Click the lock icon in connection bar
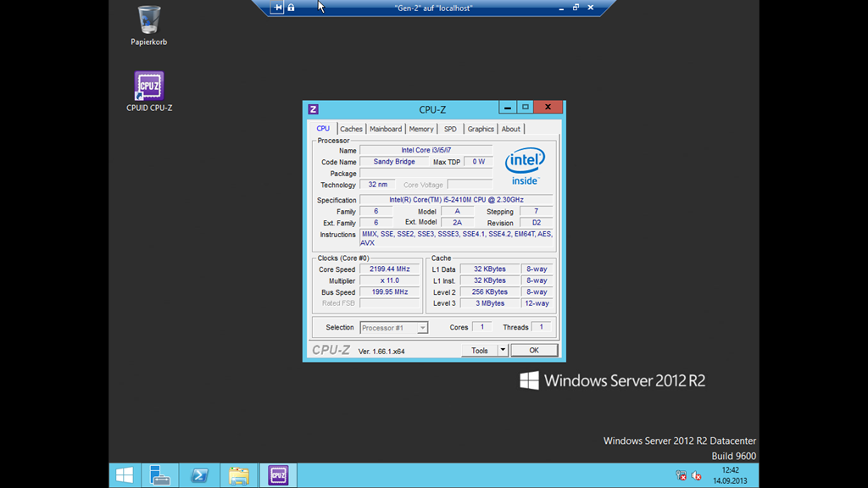The width and height of the screenshot is (868, 488). 292,8
